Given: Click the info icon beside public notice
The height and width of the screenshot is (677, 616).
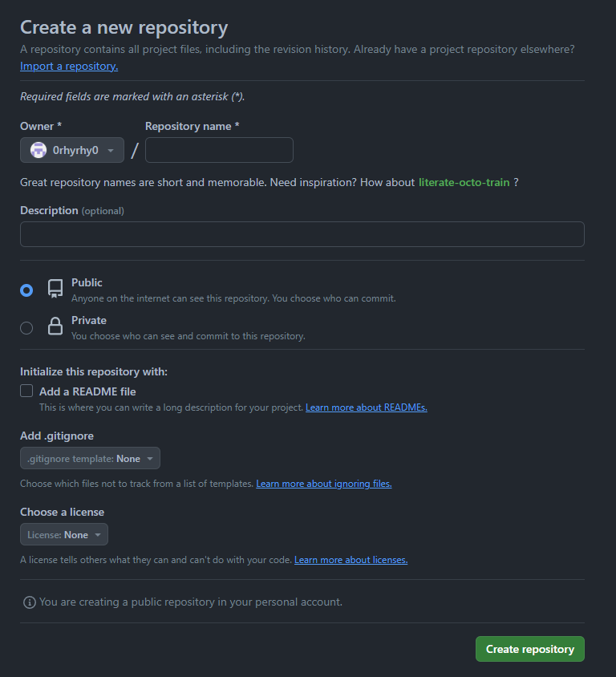Looking at the screenshot, I should pos(30,602).
